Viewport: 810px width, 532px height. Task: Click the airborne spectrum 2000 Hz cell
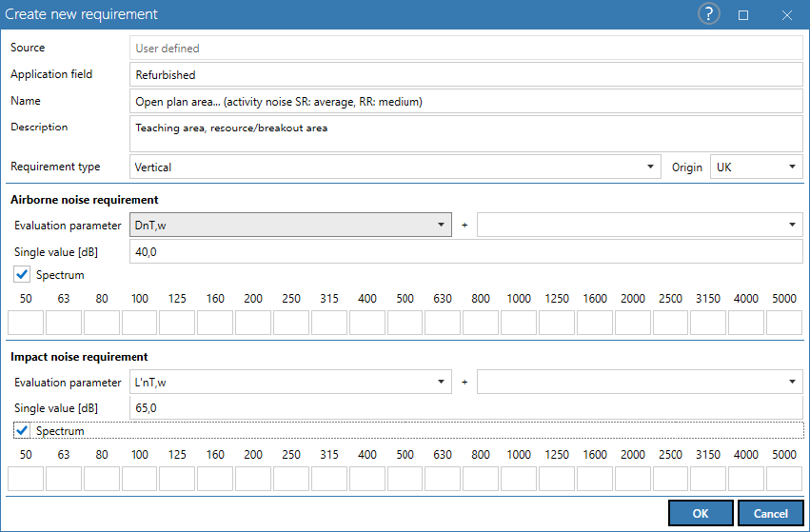[x=633, y=323]
